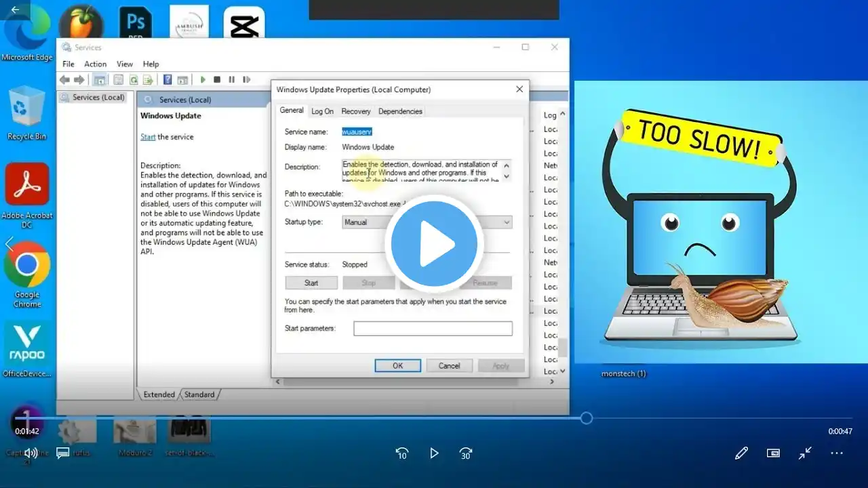The height and width of the screenshot is (488, 868).
Task: Click the Stop button under Service status
Action: click(x=369, y=283)
